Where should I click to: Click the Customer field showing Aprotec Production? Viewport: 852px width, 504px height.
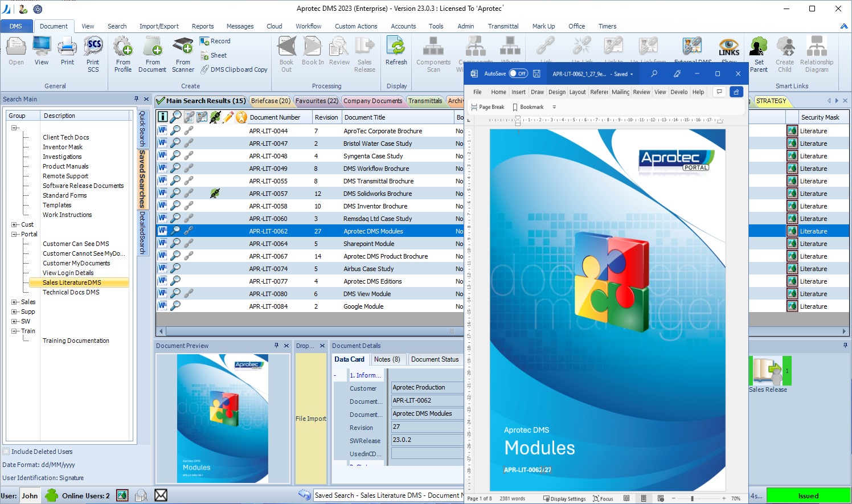coord(427,387)
